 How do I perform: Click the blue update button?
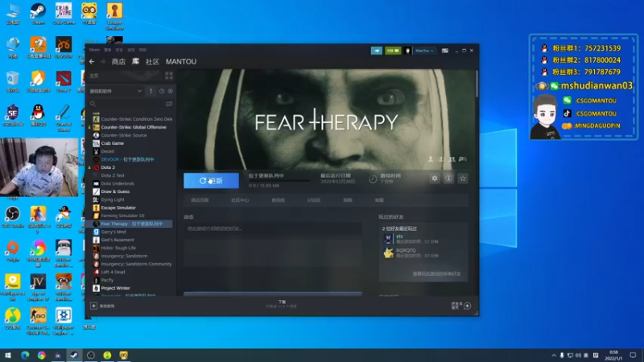pyautogui.click(x=211, y=180)
